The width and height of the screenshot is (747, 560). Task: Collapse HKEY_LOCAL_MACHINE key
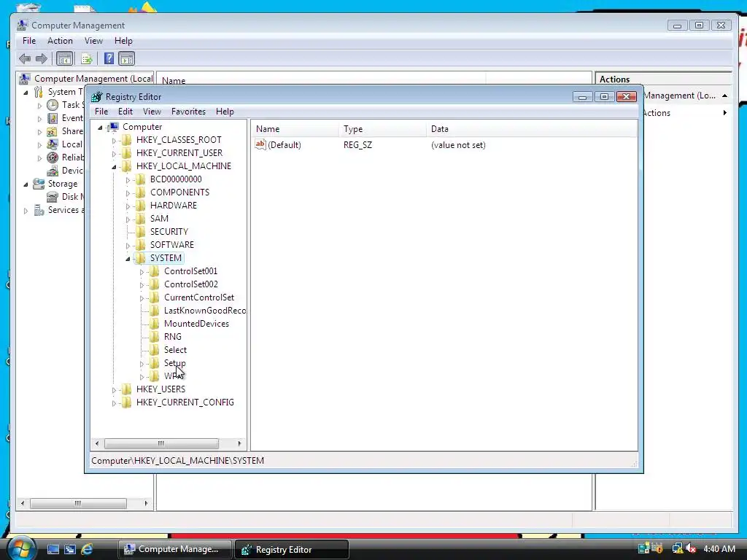click(x=114, y=167)
